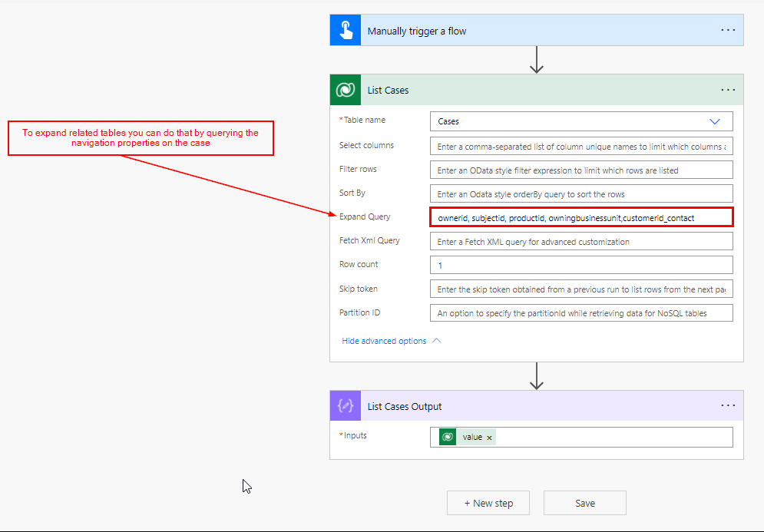Click the Row count field showing 1
Screen dimensions: 764x532
click(x=581, y=264)
